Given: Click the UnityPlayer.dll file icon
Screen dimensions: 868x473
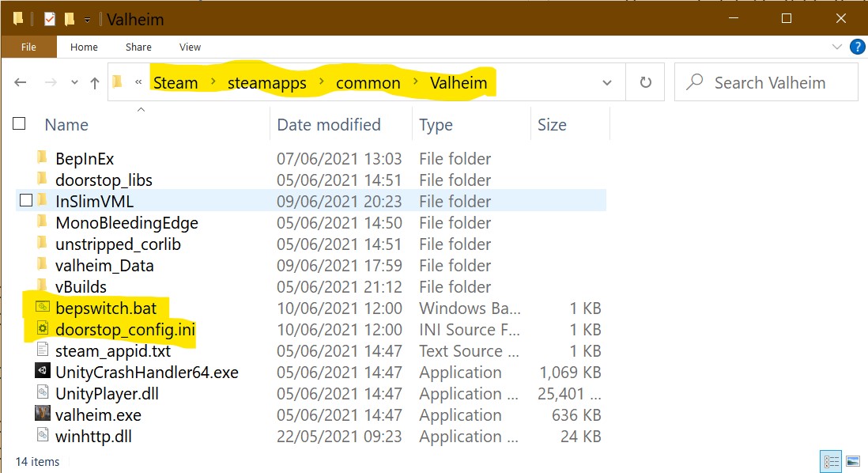Looking at the screenshot, I should click(43, 392).
